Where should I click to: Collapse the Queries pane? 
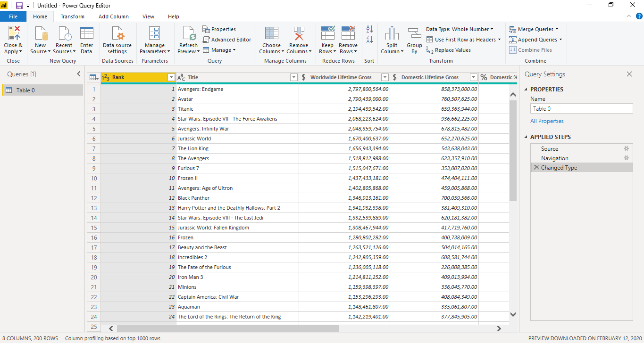[79, 74]
